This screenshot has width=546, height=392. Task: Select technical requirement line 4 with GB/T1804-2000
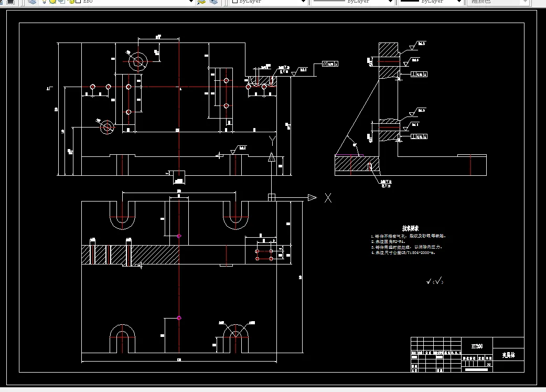tap(403, 252)
